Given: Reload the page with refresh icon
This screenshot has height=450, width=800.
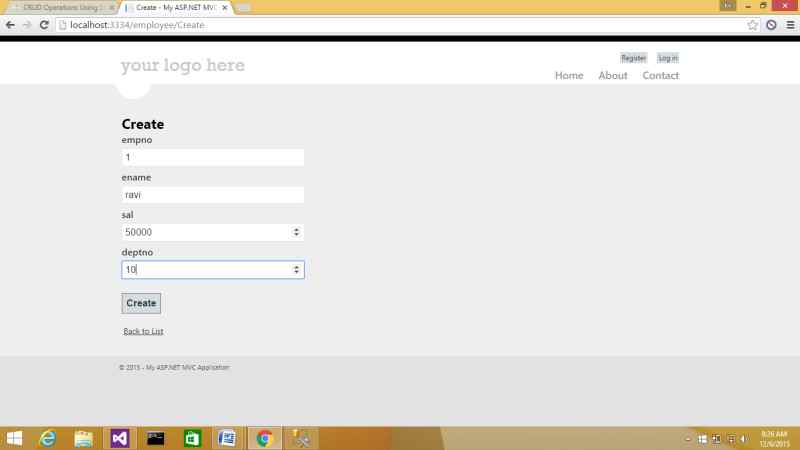Looking at the screenshot, I should 44,25.
